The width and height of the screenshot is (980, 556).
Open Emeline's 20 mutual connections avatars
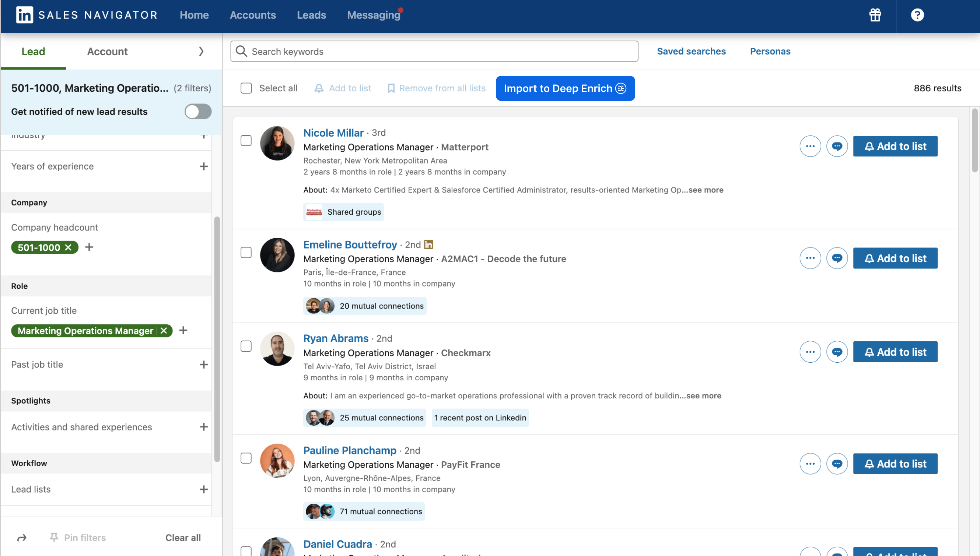coord(320,306)
